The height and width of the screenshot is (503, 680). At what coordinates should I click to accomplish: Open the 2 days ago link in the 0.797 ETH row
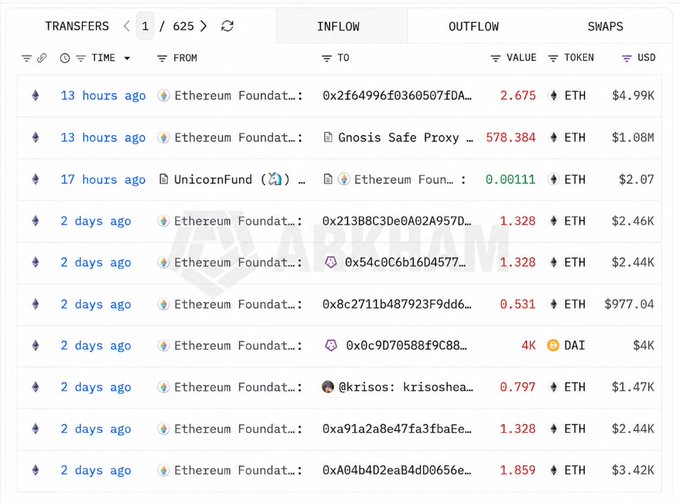[x=96, y=387]
